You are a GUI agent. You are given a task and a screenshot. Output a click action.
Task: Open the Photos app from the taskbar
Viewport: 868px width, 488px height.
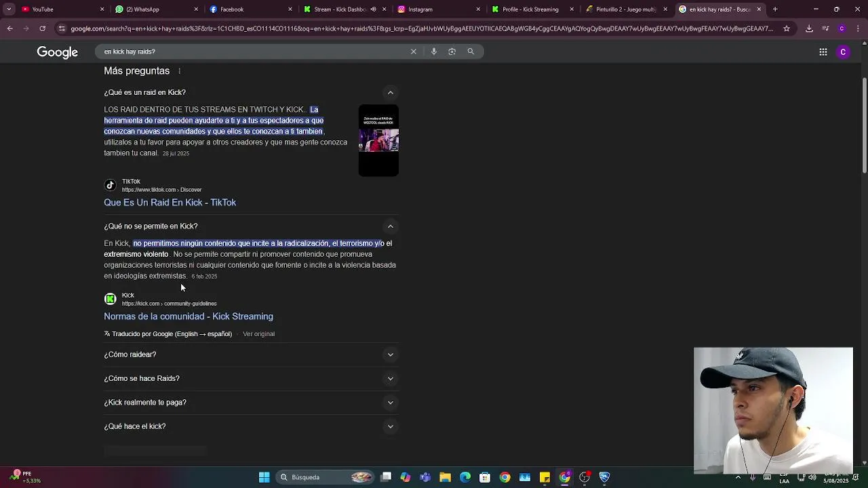point(525,477)
